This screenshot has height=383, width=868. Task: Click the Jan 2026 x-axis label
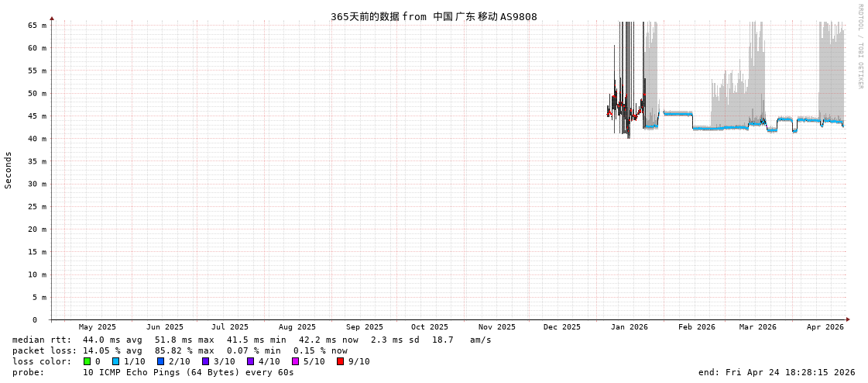(629, 327)
